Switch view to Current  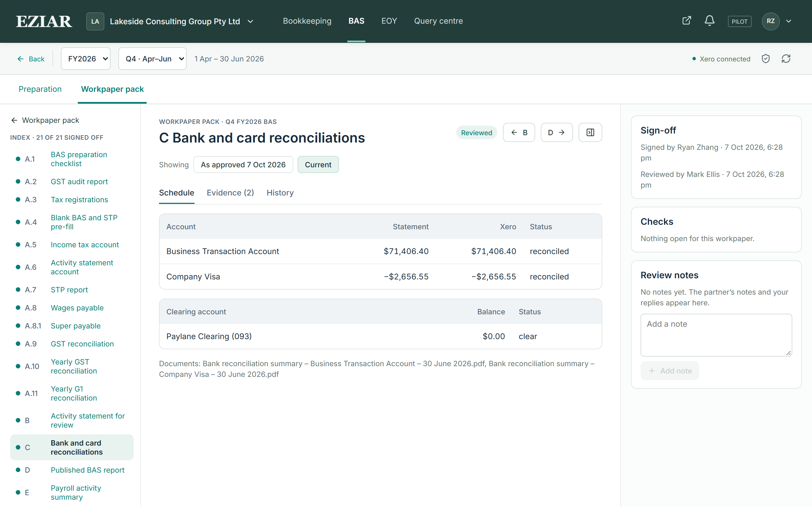point(318,165)
